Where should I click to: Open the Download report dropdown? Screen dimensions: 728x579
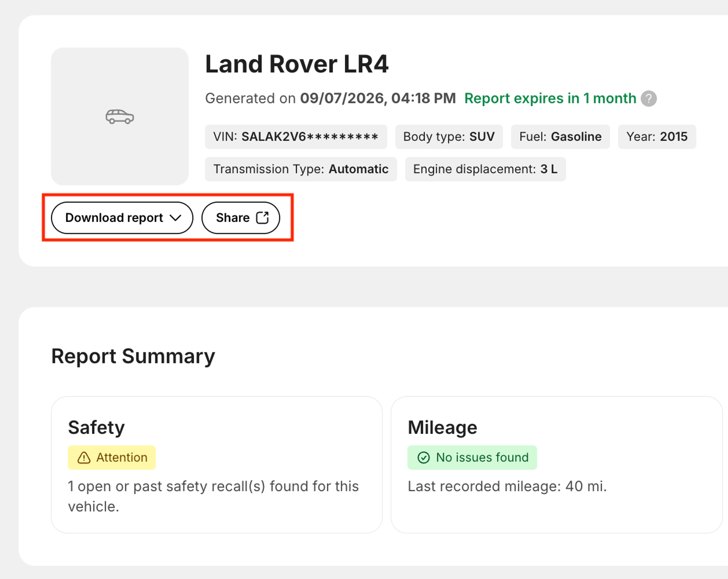[x=122, y=218]
